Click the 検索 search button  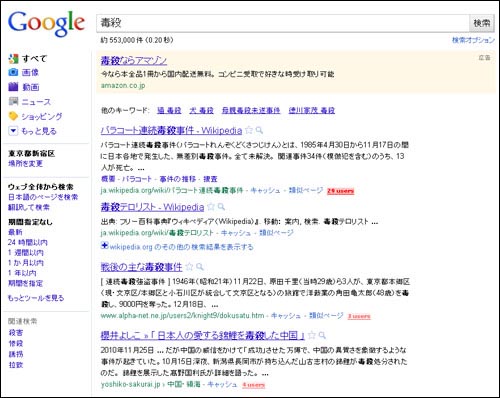click(x=482, y=23)
